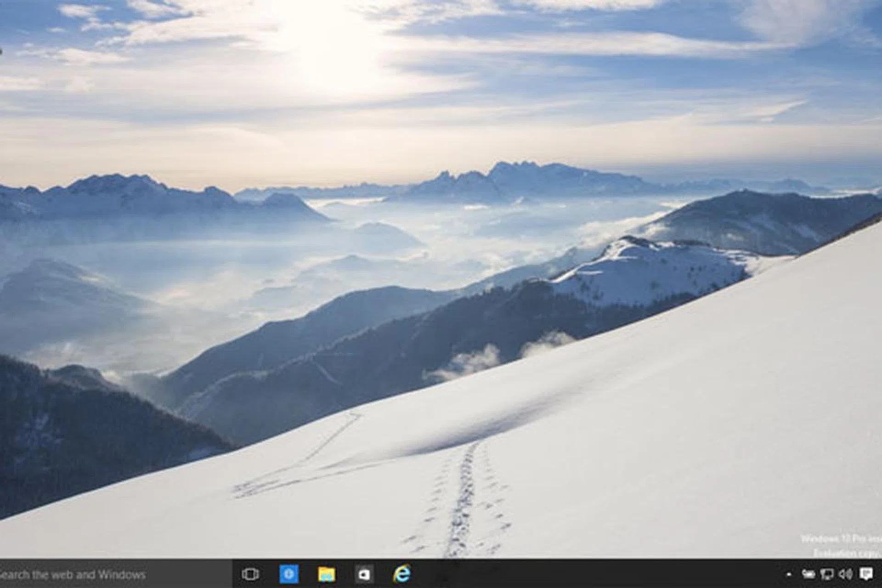Open the Action Center notifications icon

[x=866, y=574]
